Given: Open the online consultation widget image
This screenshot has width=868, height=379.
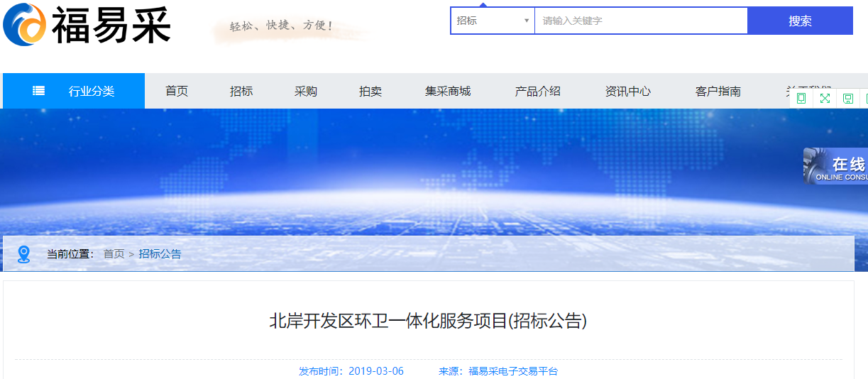Looking at the screenshot, I should click(835, 166).
